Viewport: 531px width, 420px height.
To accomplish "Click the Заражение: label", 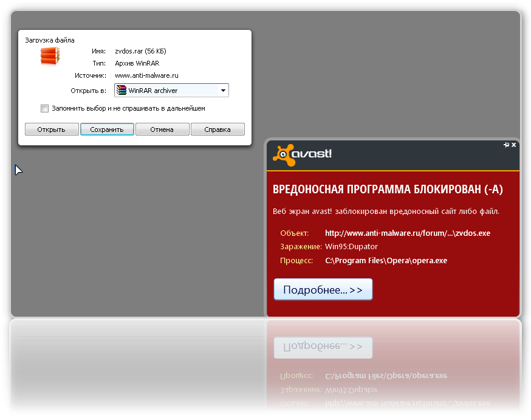I will coord(301,247).
